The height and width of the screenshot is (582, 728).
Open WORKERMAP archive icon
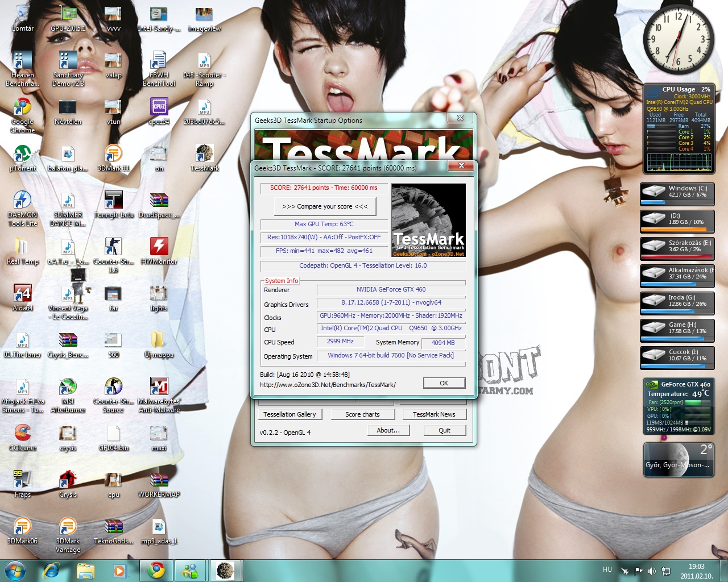click(159, 484)
